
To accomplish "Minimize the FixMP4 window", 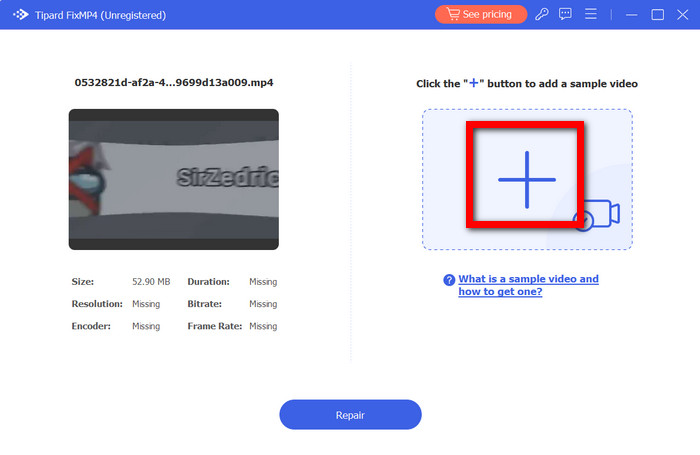I will coord(632,15).
